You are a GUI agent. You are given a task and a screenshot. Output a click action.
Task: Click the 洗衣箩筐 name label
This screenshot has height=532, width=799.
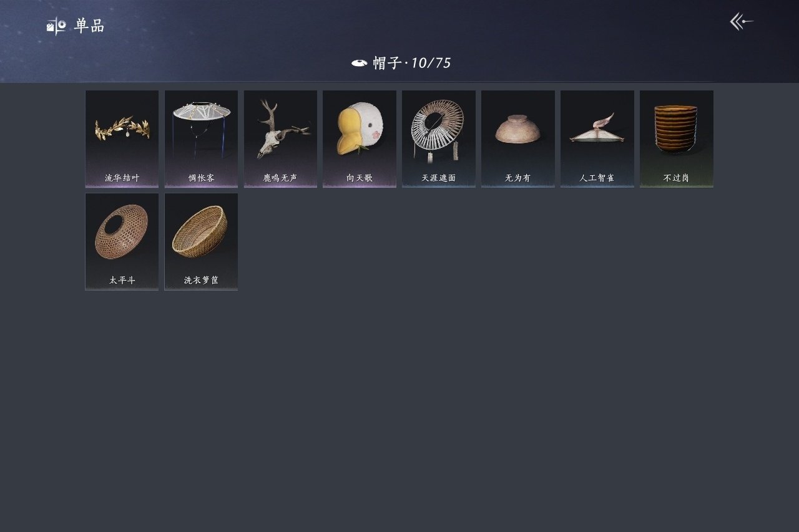(201, 281)
